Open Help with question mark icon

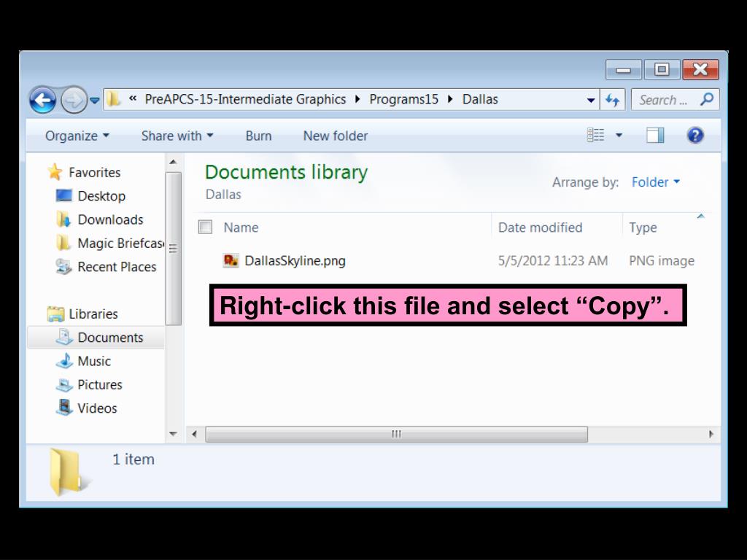coord(695,135)
